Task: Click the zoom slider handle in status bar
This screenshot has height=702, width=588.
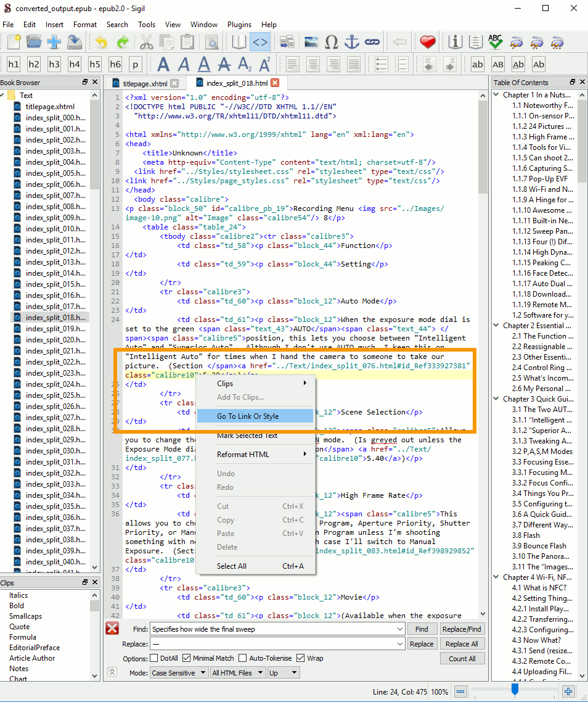Action: point(515,689)
